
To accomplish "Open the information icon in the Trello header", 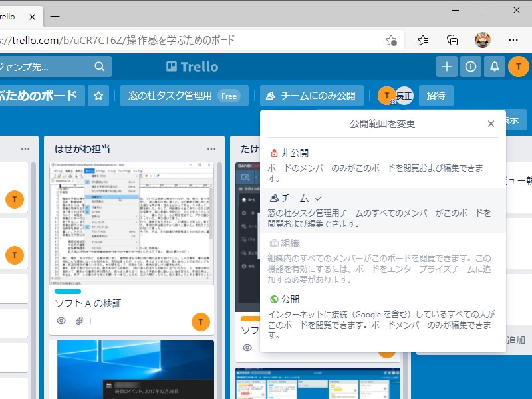I will 470,66.
